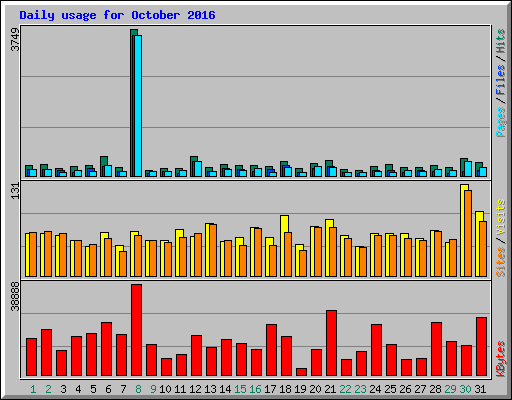
Task: Click day label 4 on the axis
Action: [x=78, y=389]
